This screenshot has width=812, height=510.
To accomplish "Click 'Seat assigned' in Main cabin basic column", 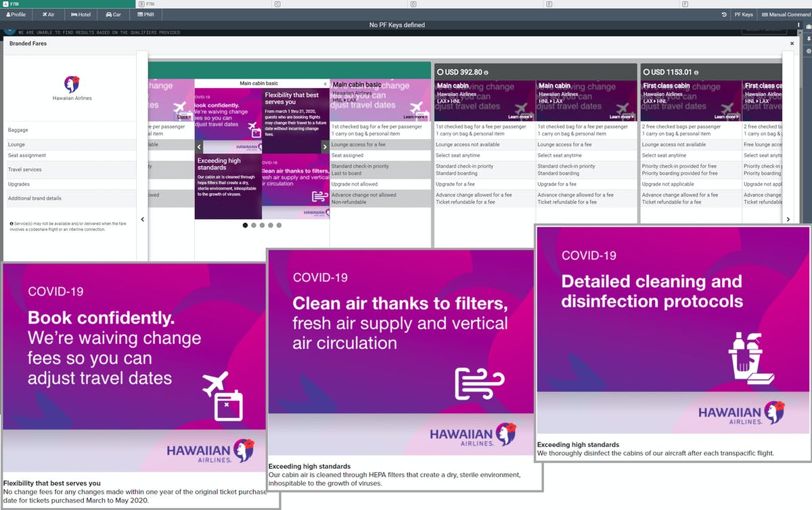I will [x=347, y=155].
